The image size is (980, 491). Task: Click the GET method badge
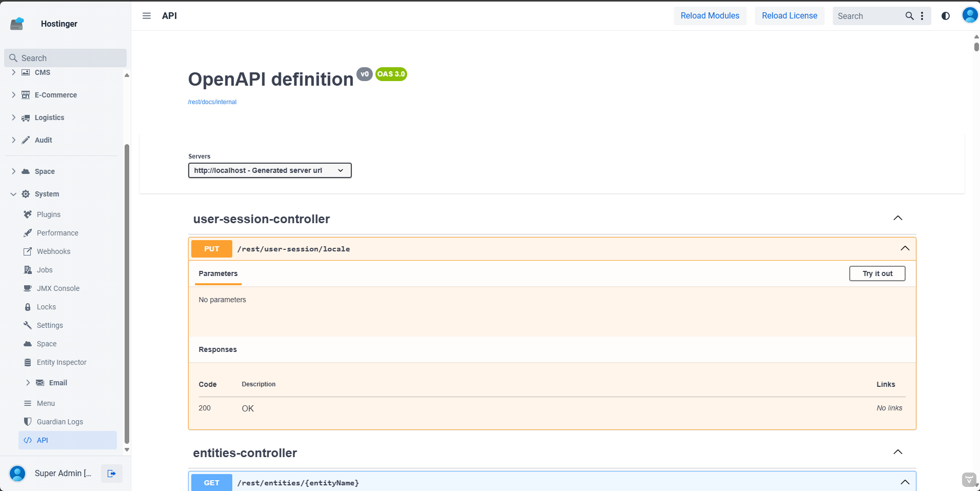(x=212, y=483)
